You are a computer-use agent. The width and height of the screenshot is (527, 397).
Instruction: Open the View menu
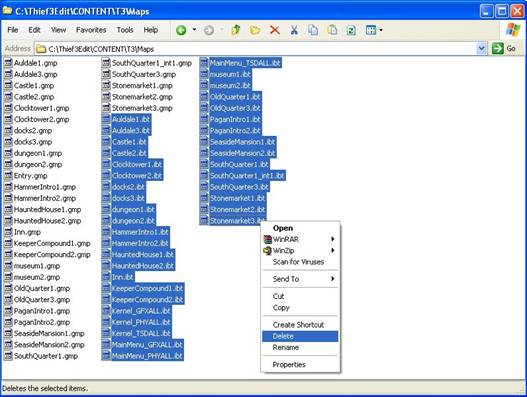tap(58, 30)
